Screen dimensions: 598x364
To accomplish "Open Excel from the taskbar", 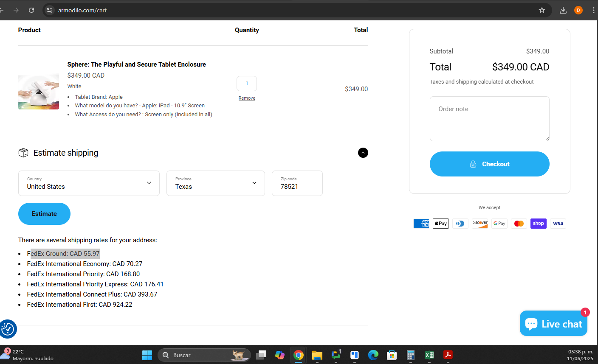I will pyautogui.click(x=429, y=355).
